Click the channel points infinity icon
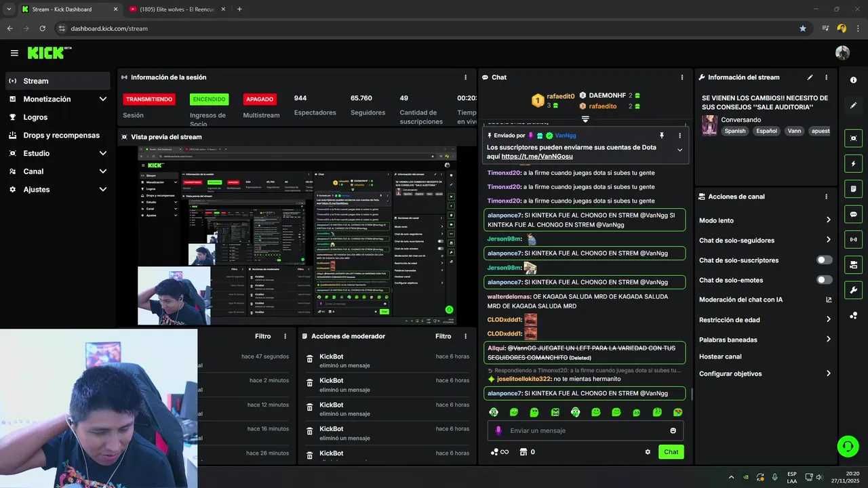This screenshot has height=488, width=868. (500, 452)
